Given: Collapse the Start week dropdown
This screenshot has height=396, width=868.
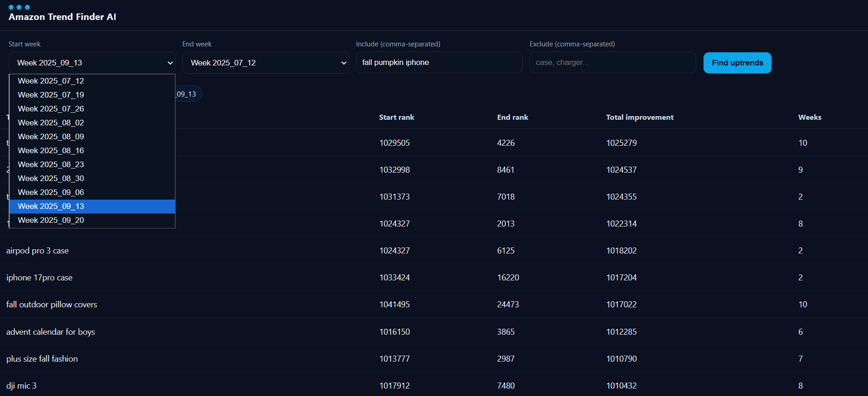Looking at the screenshot, I should (92, 63).
